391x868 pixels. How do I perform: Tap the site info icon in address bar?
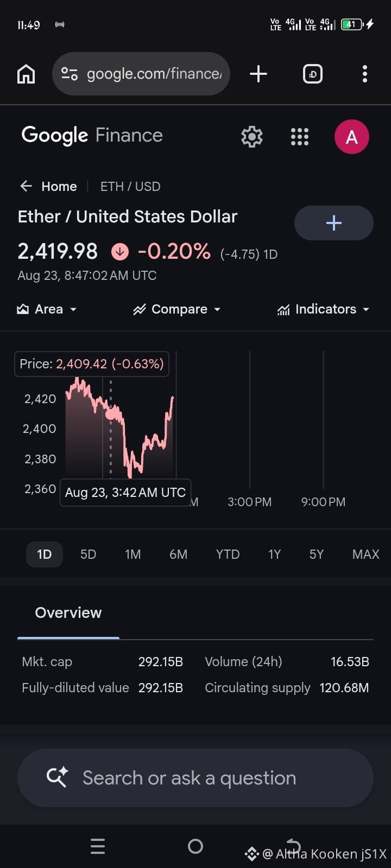click(70, 74)
